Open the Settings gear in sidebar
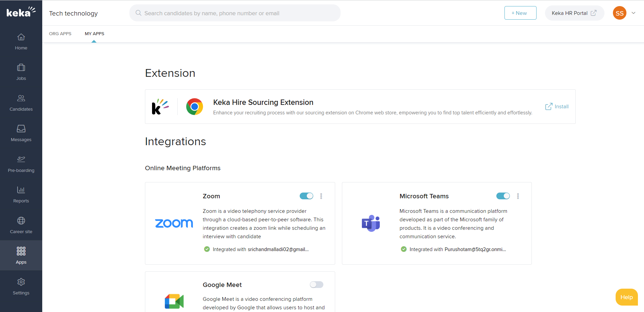 [x=21, y=282]
